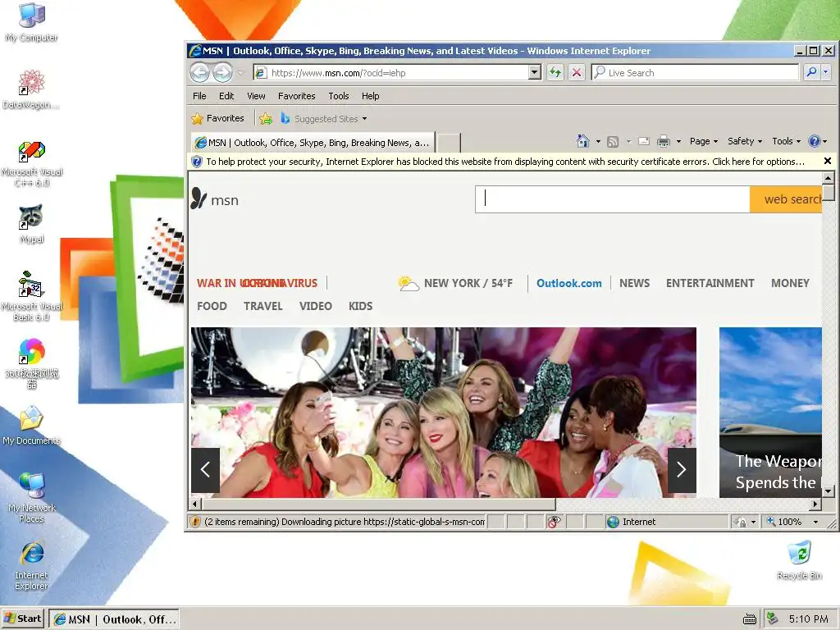This screenshot has height=630, width=840.
Task: Click the Read Mail icon
Action: pos(644,141)
